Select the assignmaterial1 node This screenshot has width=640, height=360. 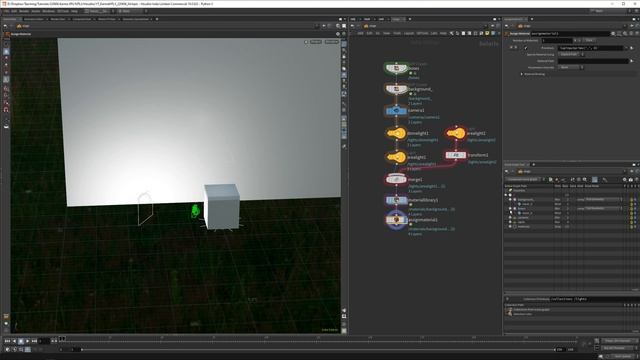tap(396, 220)
